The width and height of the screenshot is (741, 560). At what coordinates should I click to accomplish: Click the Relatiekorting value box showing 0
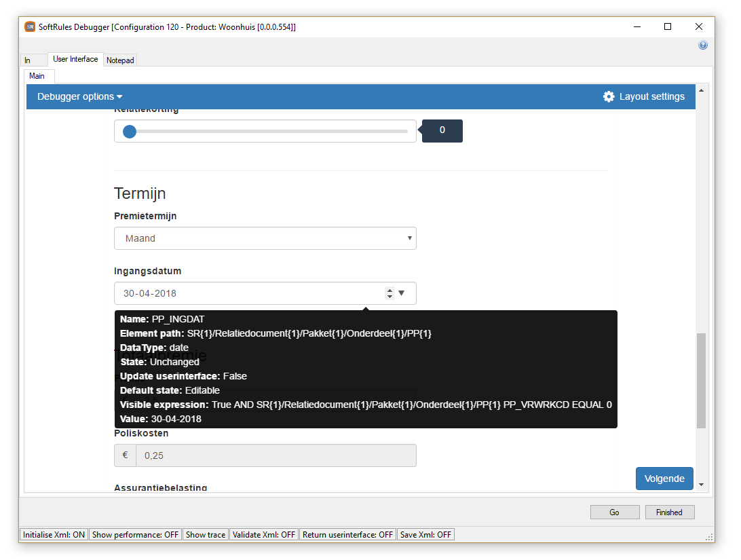442,130
